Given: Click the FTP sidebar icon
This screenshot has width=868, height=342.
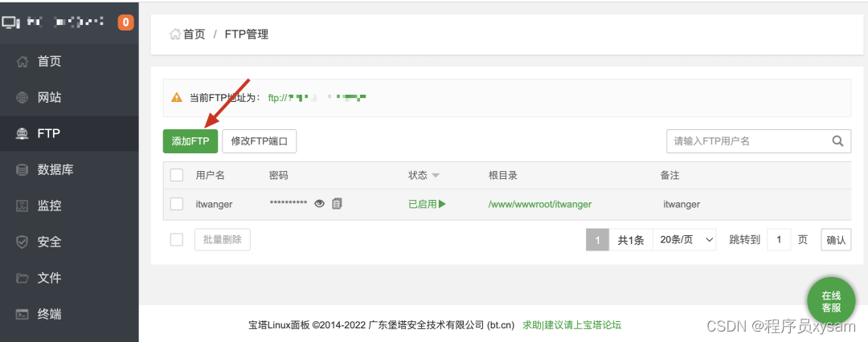Looking at the screenshot, I should (x=23, y=134).
